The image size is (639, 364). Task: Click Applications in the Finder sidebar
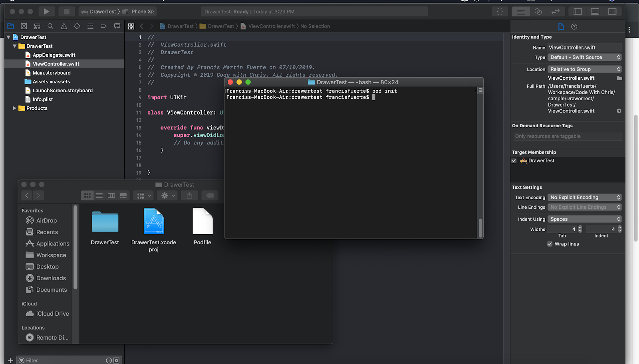(x=52, y=243)
